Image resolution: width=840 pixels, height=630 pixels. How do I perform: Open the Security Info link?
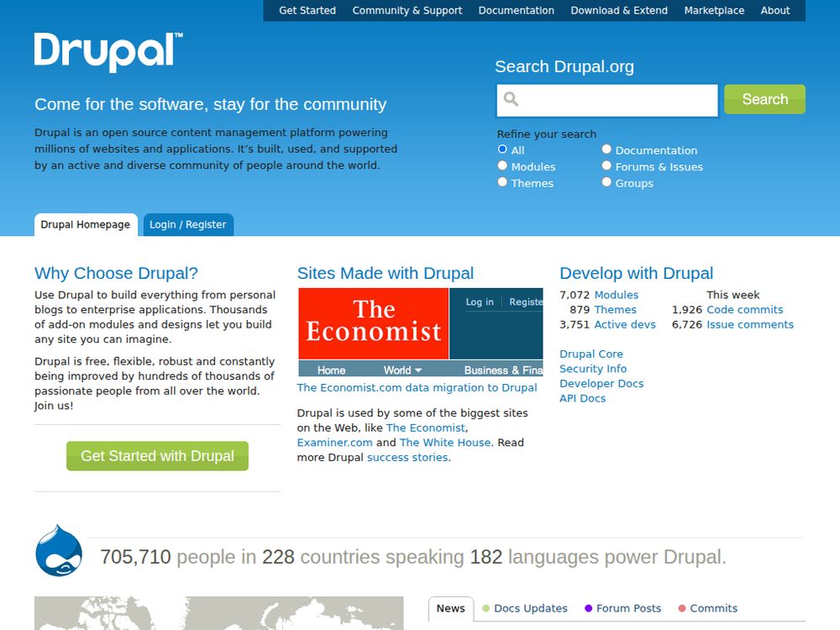(593, 369)
